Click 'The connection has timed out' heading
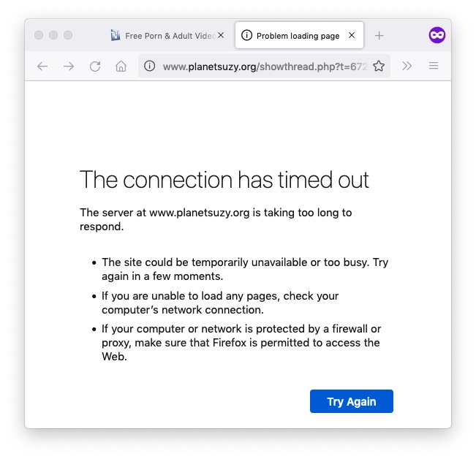476x459 pixels. (x=224, y=180)
